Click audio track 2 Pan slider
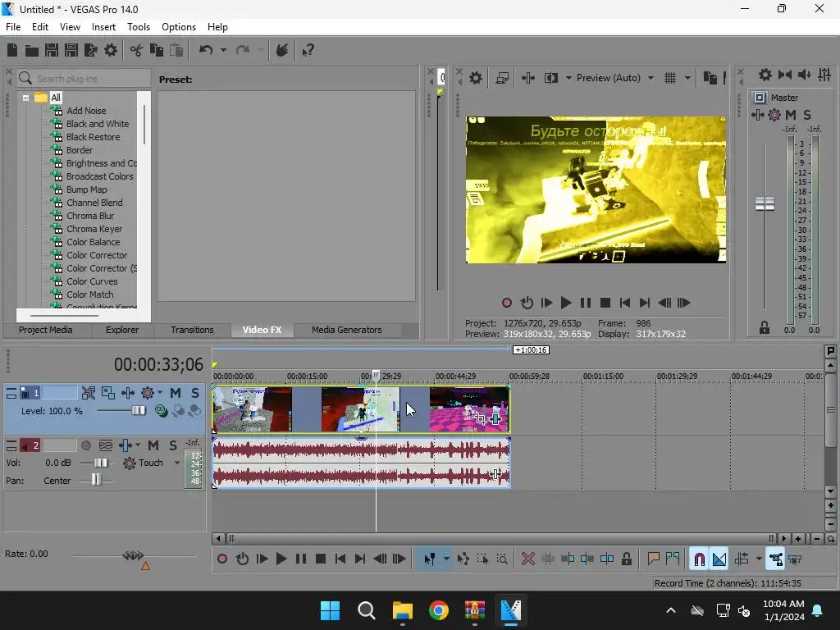This screenshot has width=840, height=630. pos(95,481)
